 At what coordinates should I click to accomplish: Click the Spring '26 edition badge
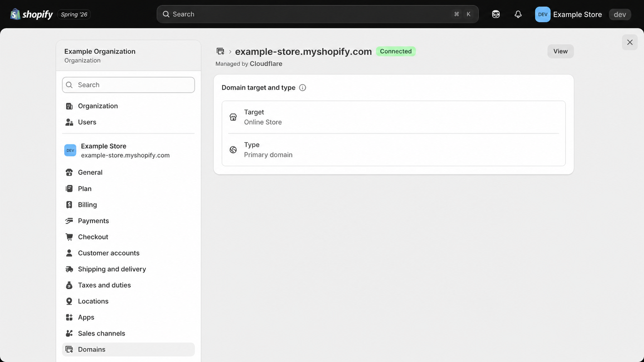74,14
